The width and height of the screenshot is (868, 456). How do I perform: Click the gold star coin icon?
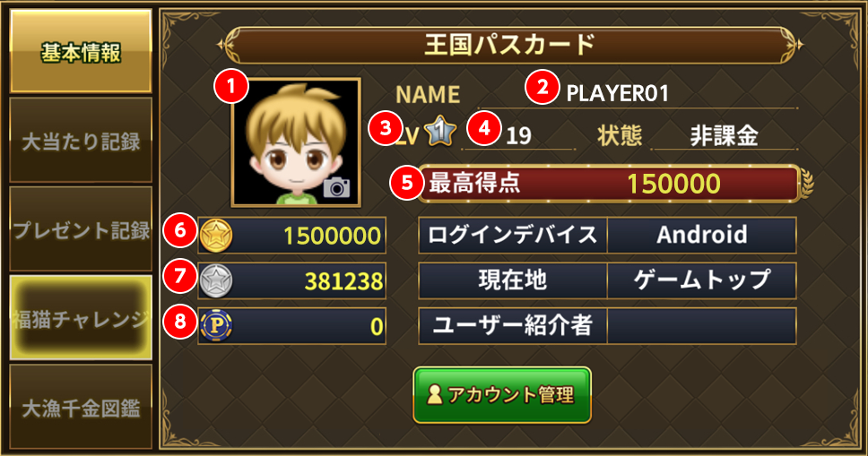click(x=216, y=236)
